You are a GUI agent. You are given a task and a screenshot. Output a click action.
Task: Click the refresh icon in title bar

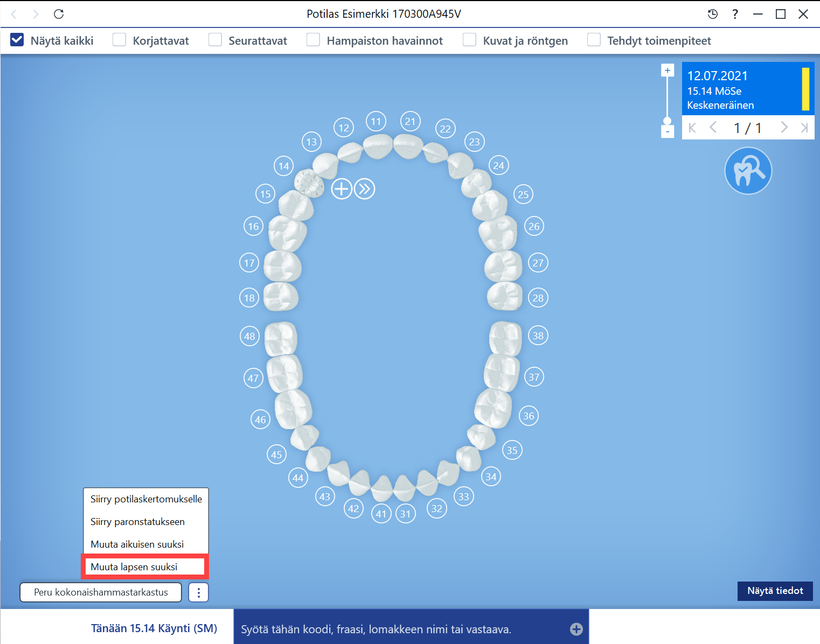59,14
